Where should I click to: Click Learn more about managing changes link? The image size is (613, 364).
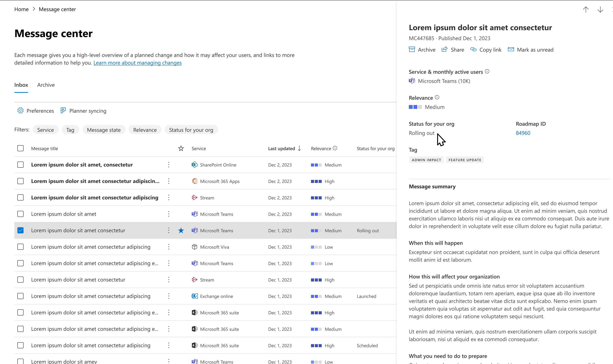[137, 62]
